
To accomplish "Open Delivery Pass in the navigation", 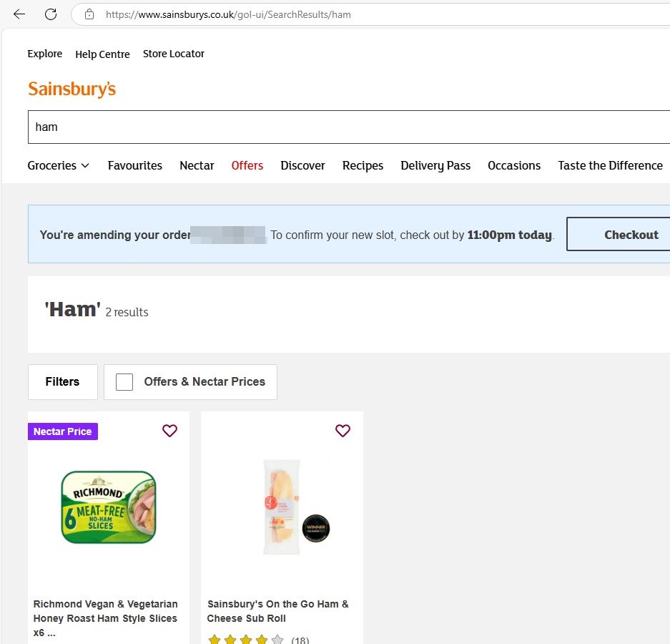I will coord(435,165).
